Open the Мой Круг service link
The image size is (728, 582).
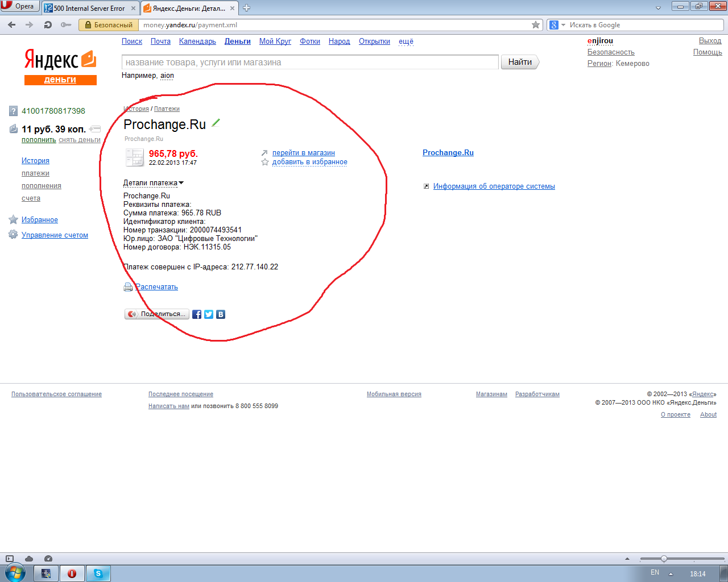click(x=275, y=41)
